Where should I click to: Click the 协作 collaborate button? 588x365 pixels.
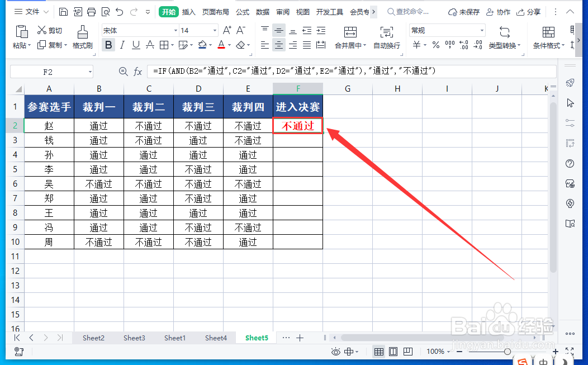click(x=498, y=12)
